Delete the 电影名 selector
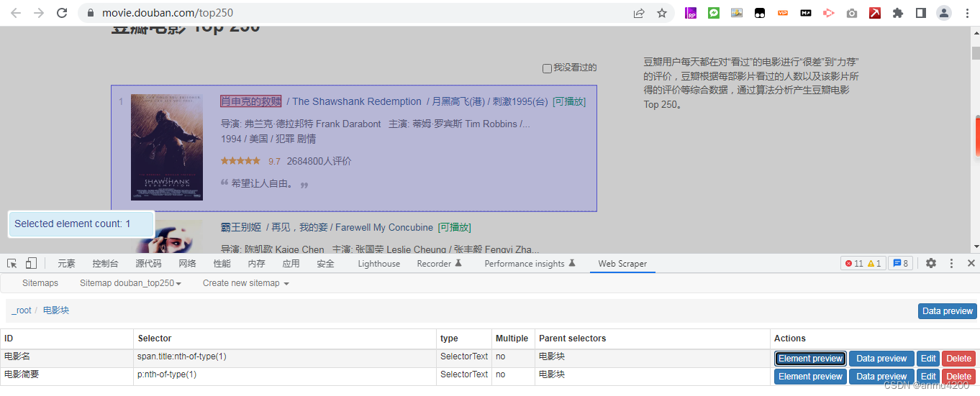 point(958,359)
